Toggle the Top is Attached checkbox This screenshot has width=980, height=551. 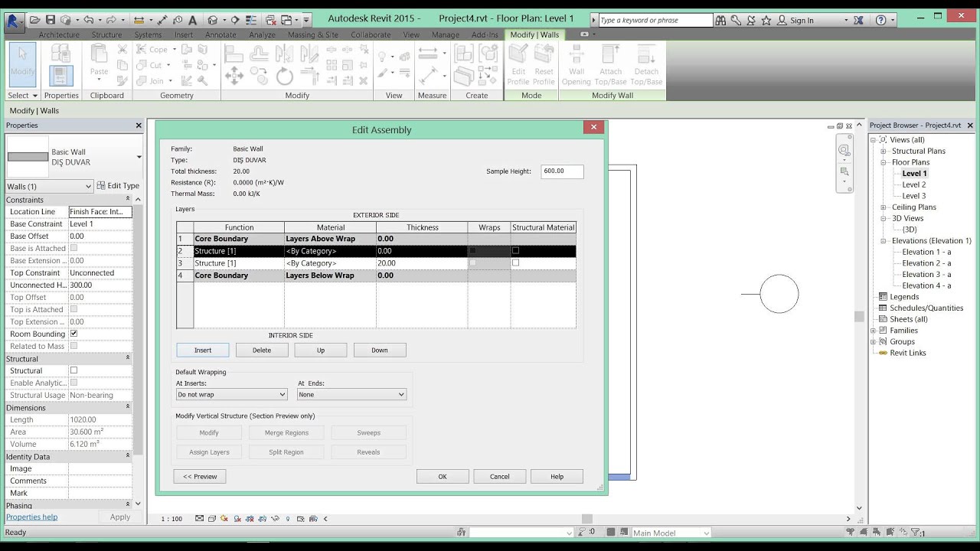coord(73,309)
